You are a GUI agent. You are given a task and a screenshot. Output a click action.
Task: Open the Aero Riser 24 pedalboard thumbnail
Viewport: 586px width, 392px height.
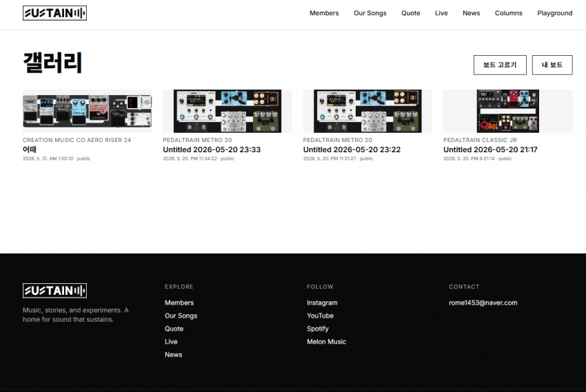tap(87, 111)
